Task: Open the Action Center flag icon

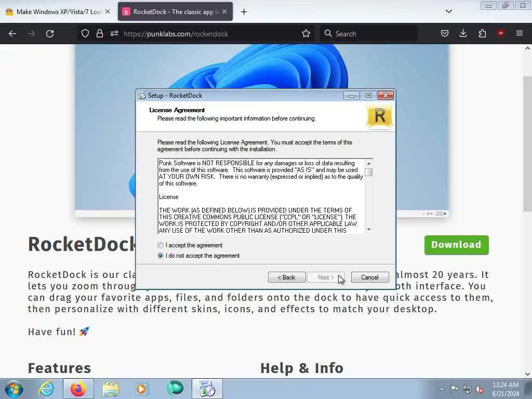Action: pos(454,389)
